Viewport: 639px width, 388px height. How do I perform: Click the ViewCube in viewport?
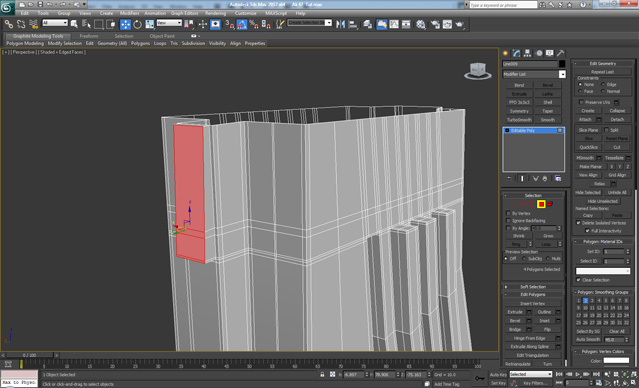478,71
